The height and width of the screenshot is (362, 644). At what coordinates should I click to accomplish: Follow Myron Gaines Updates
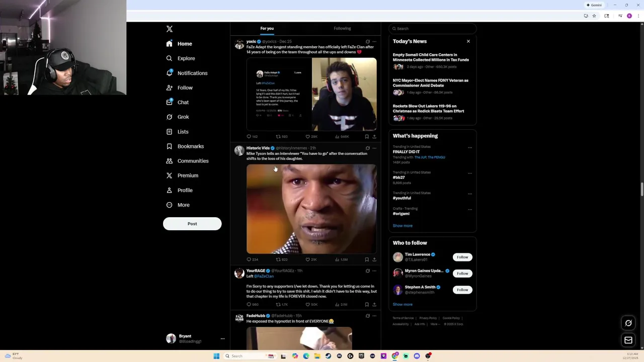462,274
